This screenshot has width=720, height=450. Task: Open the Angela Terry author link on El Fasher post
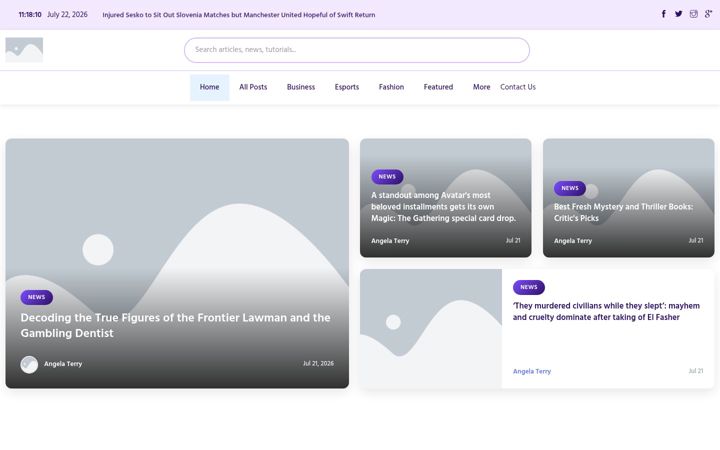532,371
